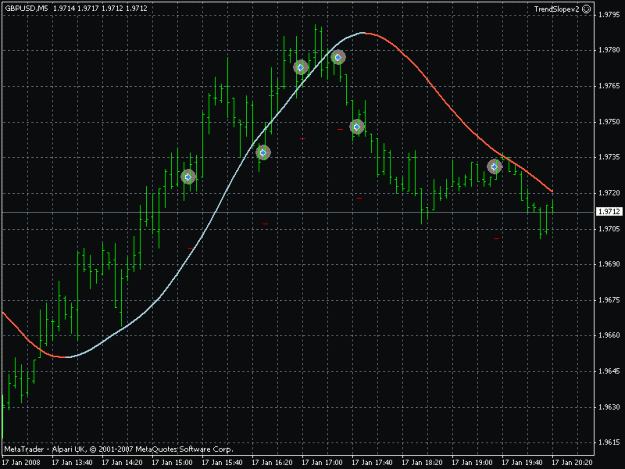The height and width of the screenshot is (469, 625).
Task: Click price axis label 1.9630
Action: point(609,407)
